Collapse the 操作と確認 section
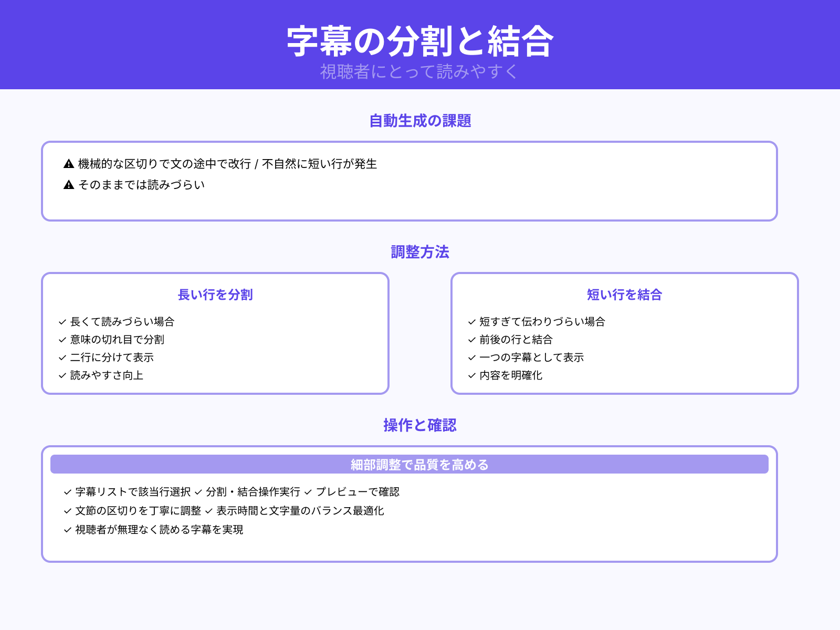This screenshot has width=840, height=630. pyautogui.click(x=420, y=425)
